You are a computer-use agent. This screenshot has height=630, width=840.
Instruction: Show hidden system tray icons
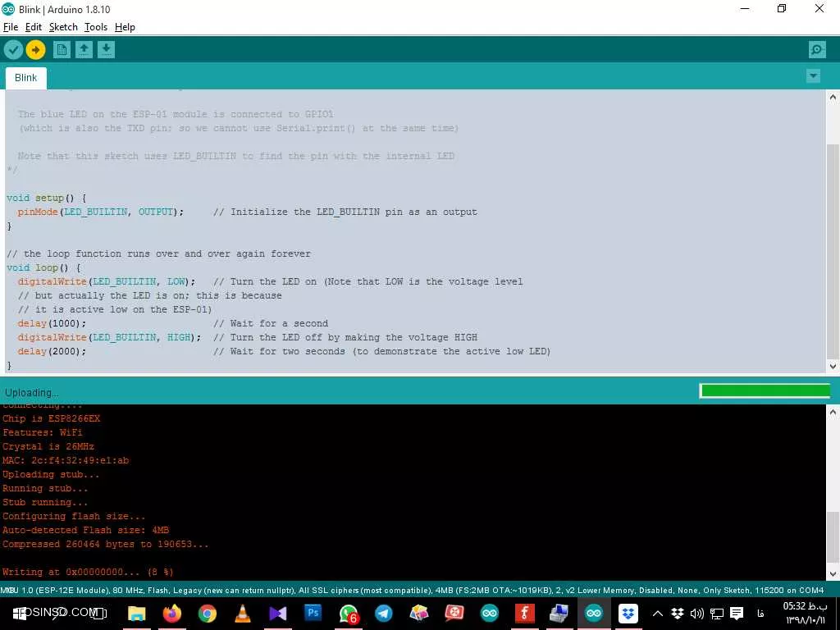click(x=658, y=614)
